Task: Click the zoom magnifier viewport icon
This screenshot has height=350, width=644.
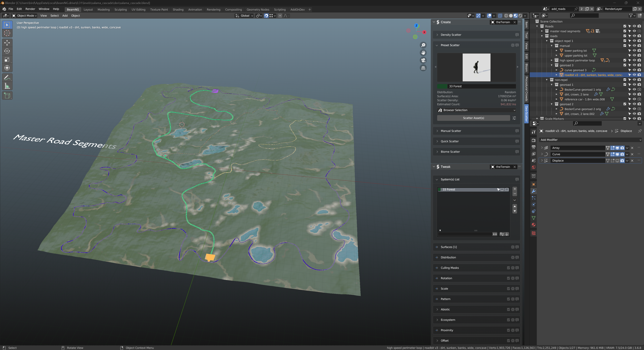Action: pos(423,45)
